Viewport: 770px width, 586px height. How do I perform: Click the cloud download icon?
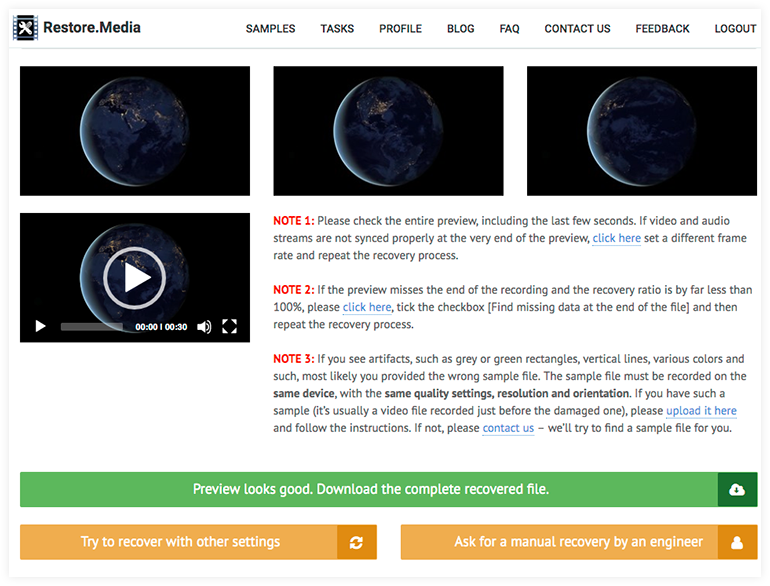737,489
